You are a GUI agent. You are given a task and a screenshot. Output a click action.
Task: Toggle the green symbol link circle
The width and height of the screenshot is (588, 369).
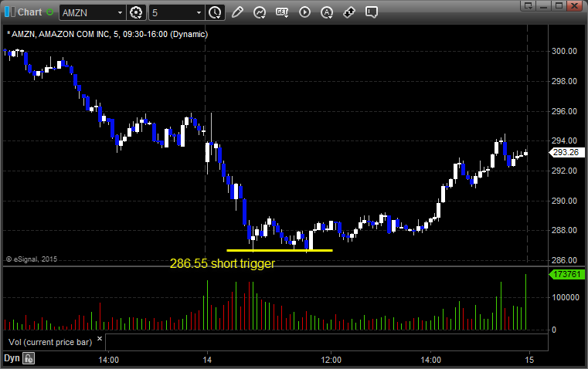point(50,12)
